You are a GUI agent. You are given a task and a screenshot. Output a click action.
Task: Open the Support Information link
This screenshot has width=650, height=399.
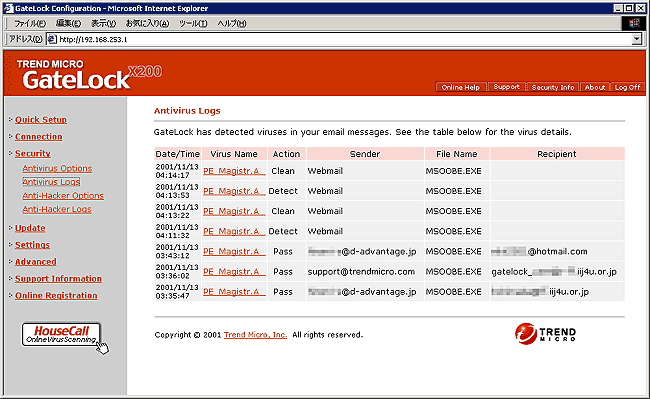point(58,279)
